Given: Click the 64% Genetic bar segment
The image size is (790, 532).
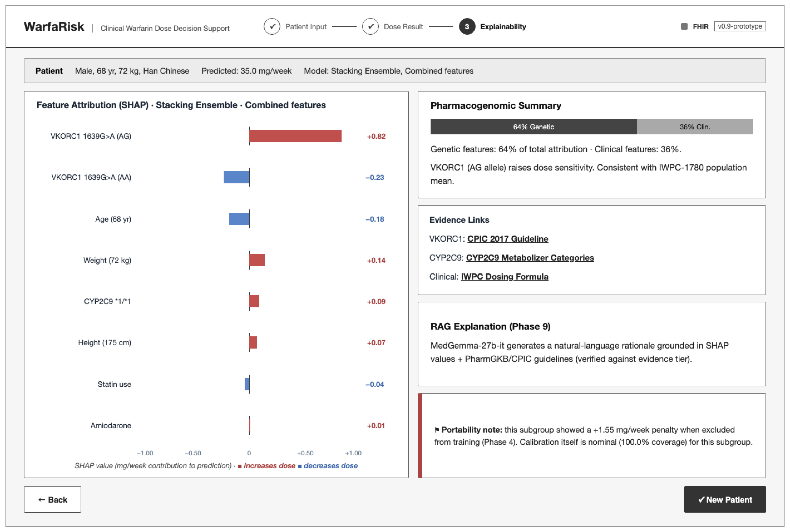Looking at the screenshot, I should [x=533, y=127].
